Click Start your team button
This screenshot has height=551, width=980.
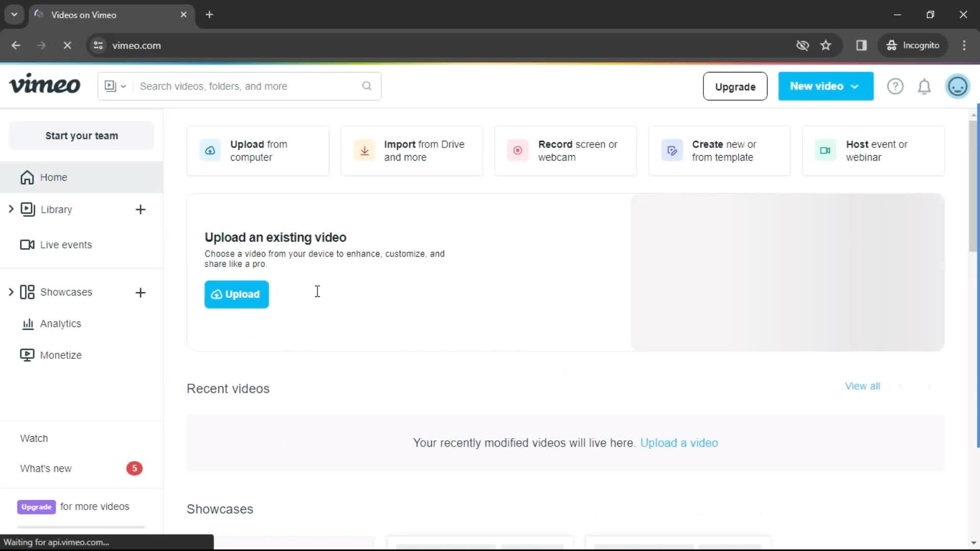[x=82, y=136]
